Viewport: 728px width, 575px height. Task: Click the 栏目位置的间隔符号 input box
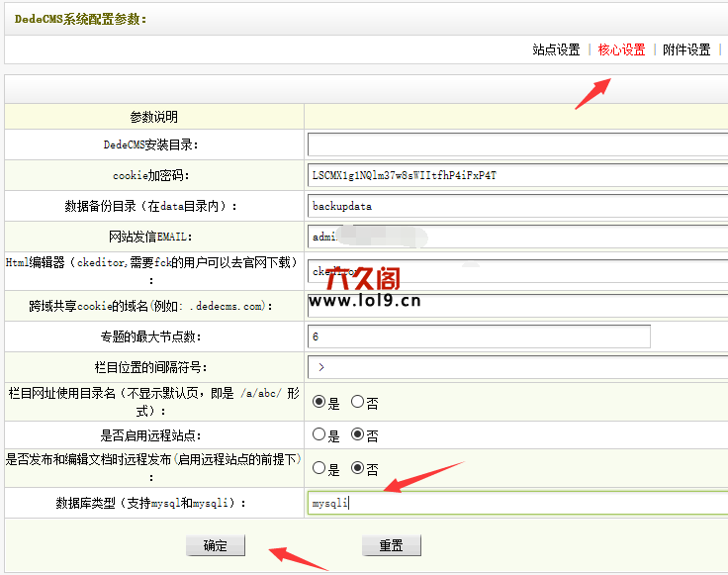tap(517, 367)
